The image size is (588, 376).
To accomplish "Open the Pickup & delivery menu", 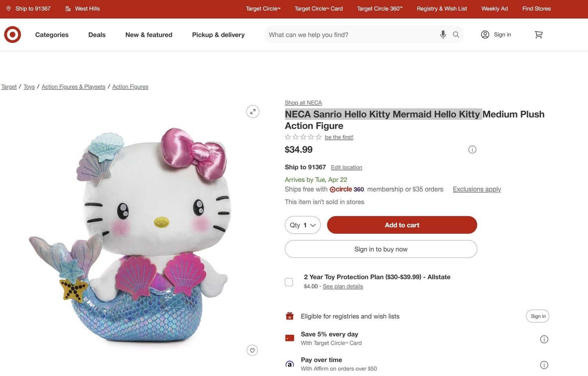I will coord(218,35).
